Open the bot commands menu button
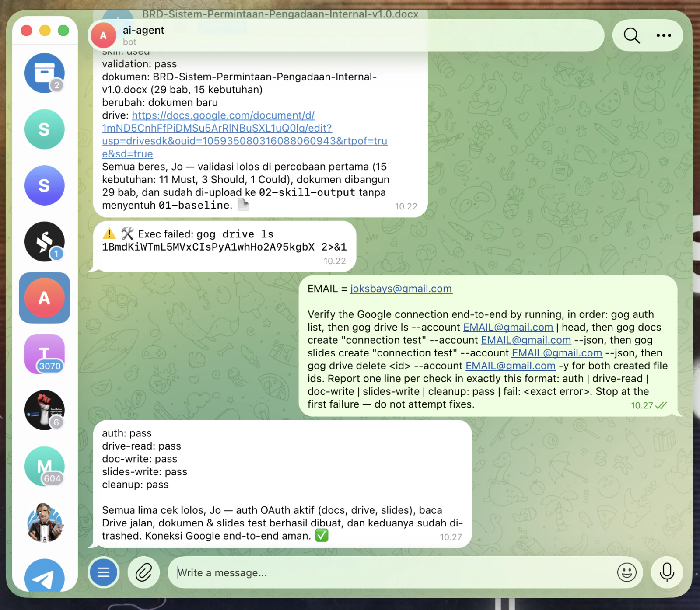Screen dimensions: 700x610 pyautogui.click(x=104, y=572)
